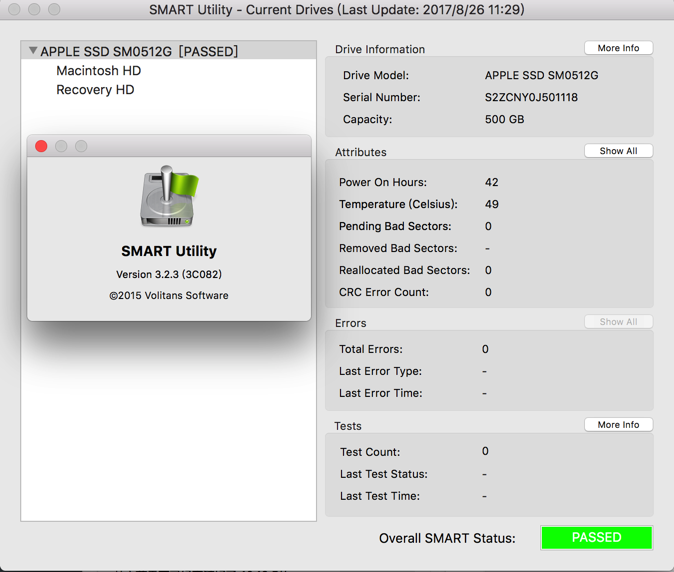
Task: Click More Info in the Tests section
Action: (x=619, y=425)
